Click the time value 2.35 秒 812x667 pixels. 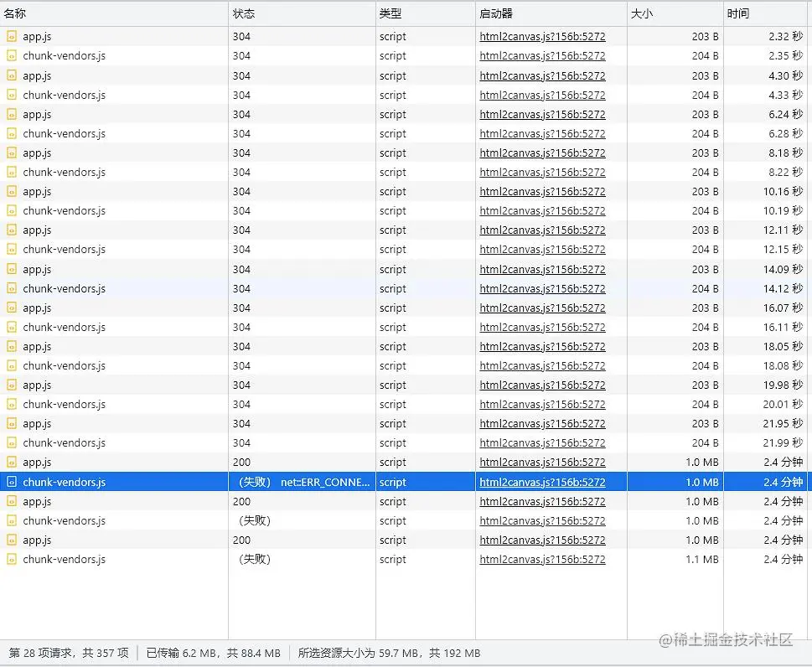pos(785,55)
